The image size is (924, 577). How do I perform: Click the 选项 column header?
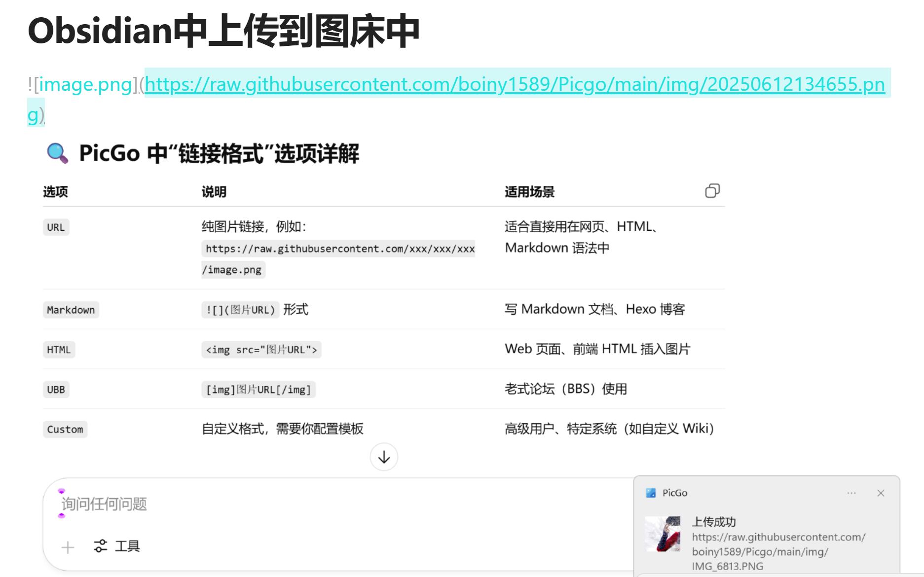(55, 192)
